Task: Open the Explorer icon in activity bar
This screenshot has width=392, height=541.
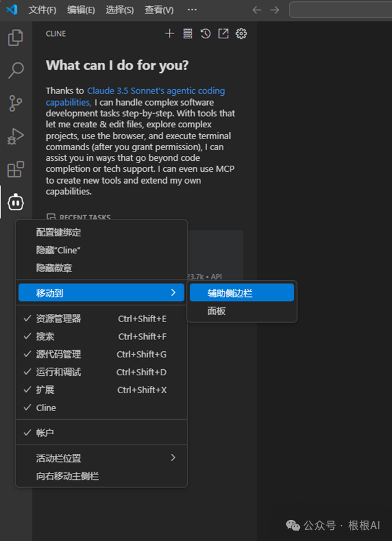Action: (x=15, y=37)
